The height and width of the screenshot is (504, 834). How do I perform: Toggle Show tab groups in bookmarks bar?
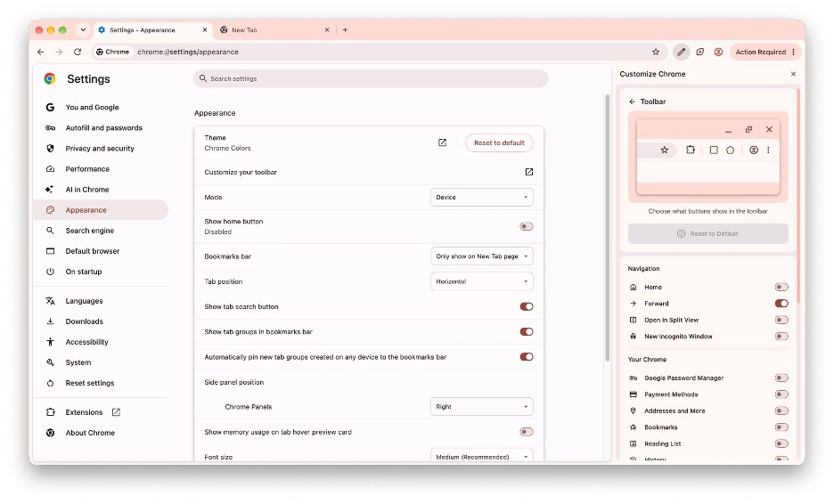coord(526,332)
